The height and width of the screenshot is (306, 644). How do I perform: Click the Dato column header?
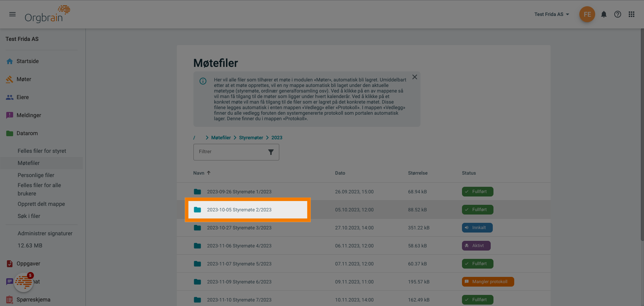click(340, 173)
